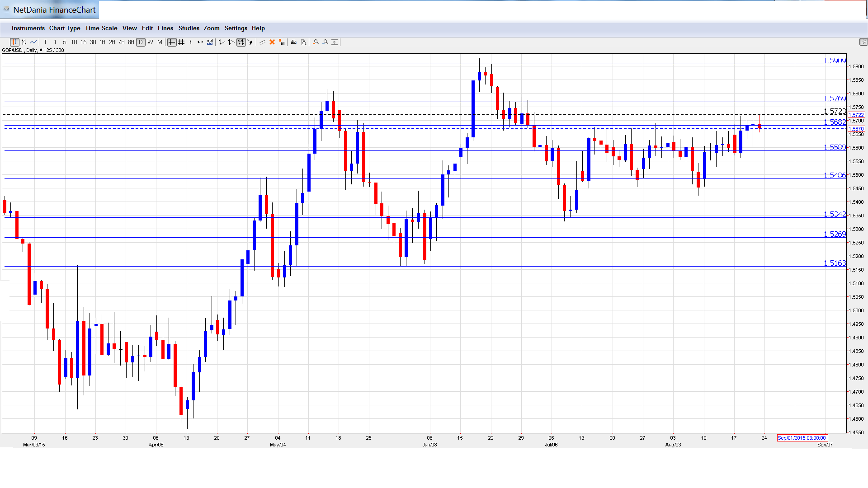Switch to the bar chart (OHLC) icon
Image resolution: width=868 pixels, height=488 pixels.
point(24,42)
